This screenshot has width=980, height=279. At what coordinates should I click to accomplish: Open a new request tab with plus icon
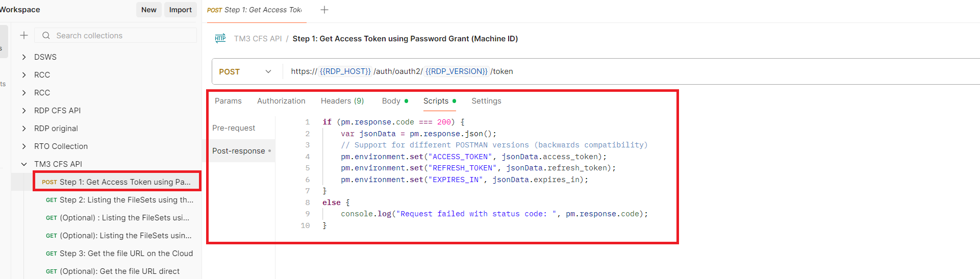tap(324, 10)
